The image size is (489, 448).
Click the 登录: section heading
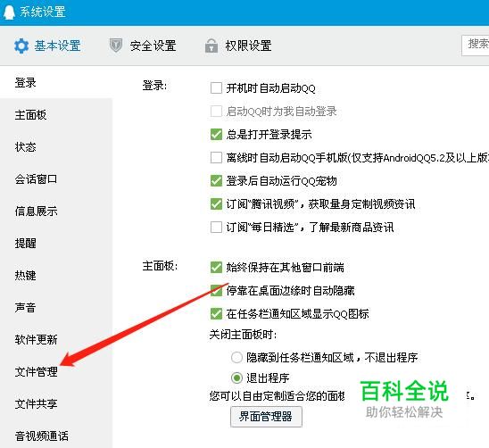point(154,85)
